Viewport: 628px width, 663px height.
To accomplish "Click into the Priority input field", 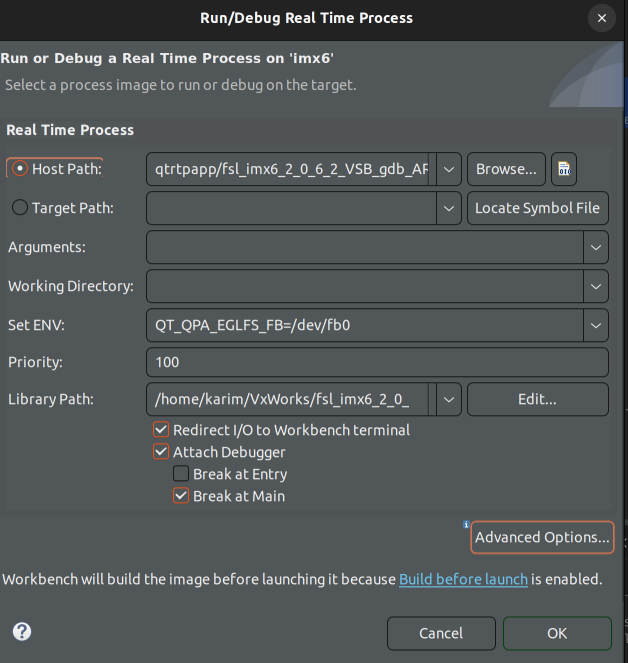I will pos(377,362).
